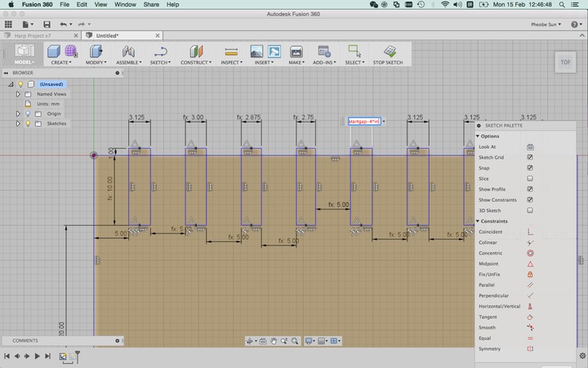Click the Assemble joint icon
Screen dimensions: 588x368
point(128,51)
